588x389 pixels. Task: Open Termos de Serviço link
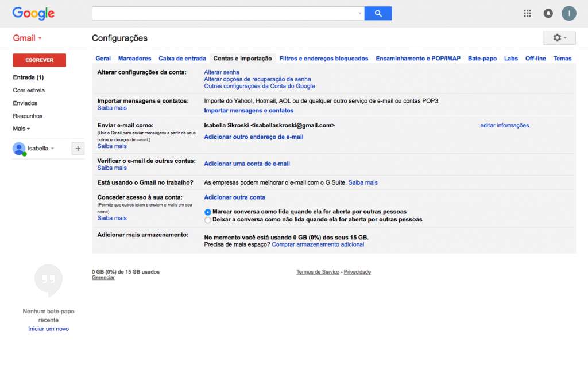point(318,272)
